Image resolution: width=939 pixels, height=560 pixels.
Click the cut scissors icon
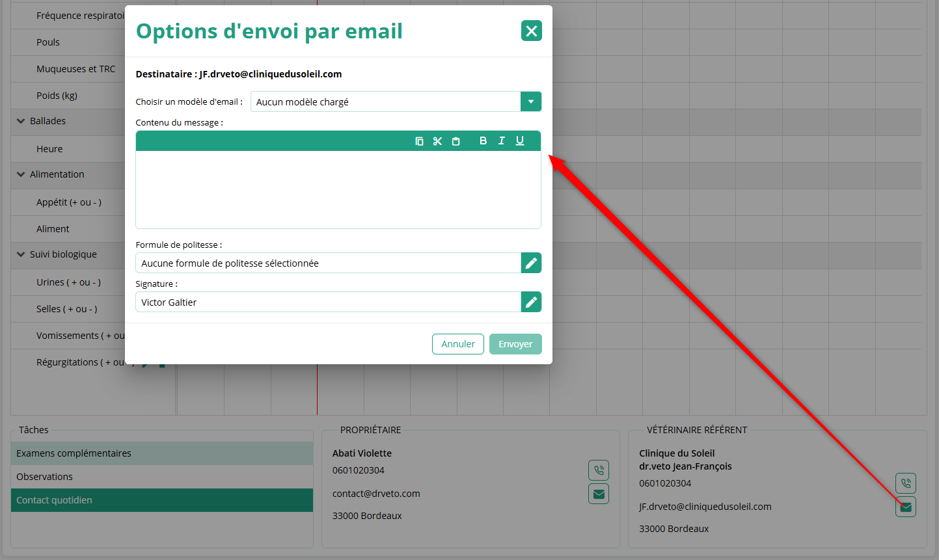(437, 141)
